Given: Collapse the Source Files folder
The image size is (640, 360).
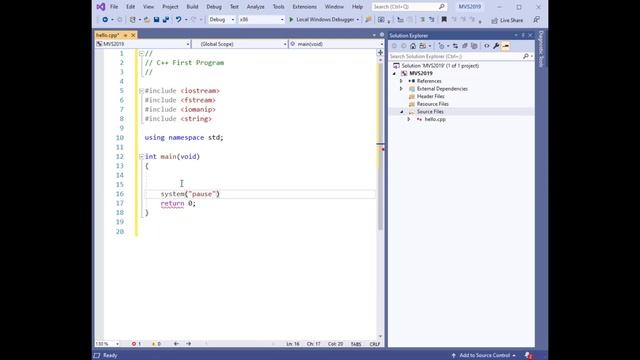Looking at the screenshot, I should click(x=401, y=111).
